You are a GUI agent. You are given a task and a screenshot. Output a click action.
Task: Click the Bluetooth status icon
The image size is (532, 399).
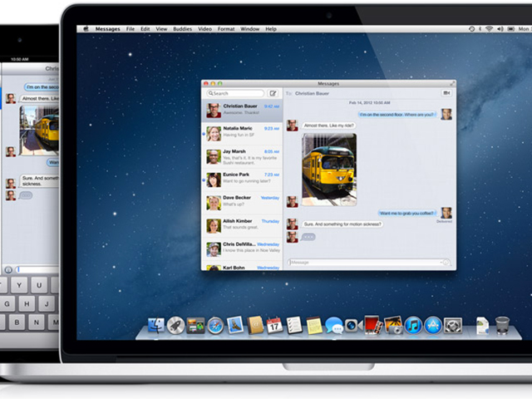point(480,29)
